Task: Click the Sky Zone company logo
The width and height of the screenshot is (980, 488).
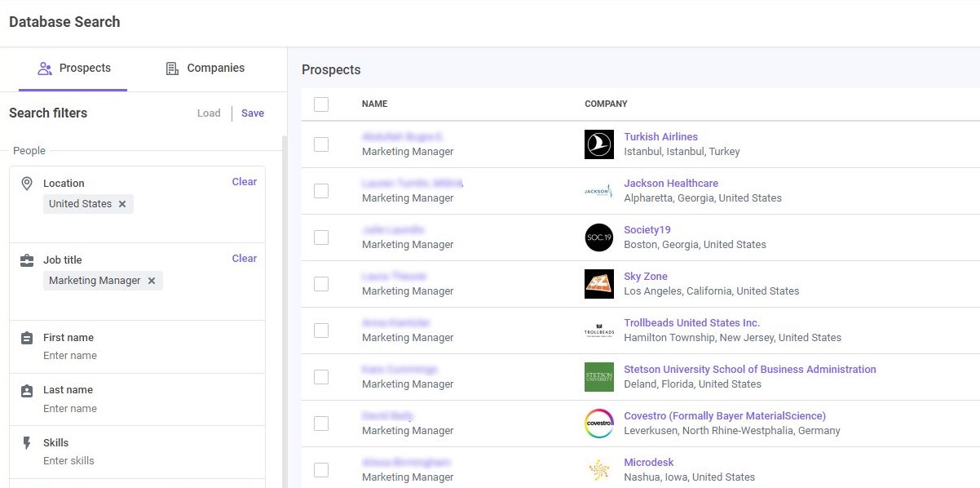Action: pyautogui.click(x=599, y=284)
